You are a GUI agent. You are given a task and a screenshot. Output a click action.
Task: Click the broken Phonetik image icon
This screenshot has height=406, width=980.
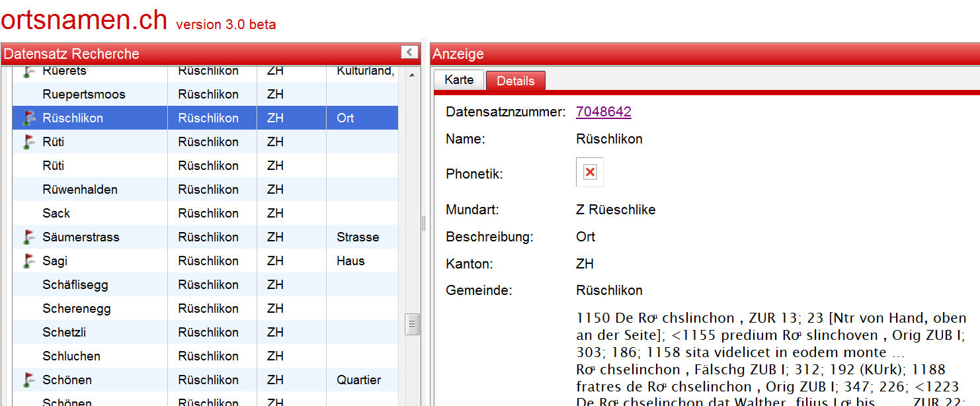tap(590, 173)
